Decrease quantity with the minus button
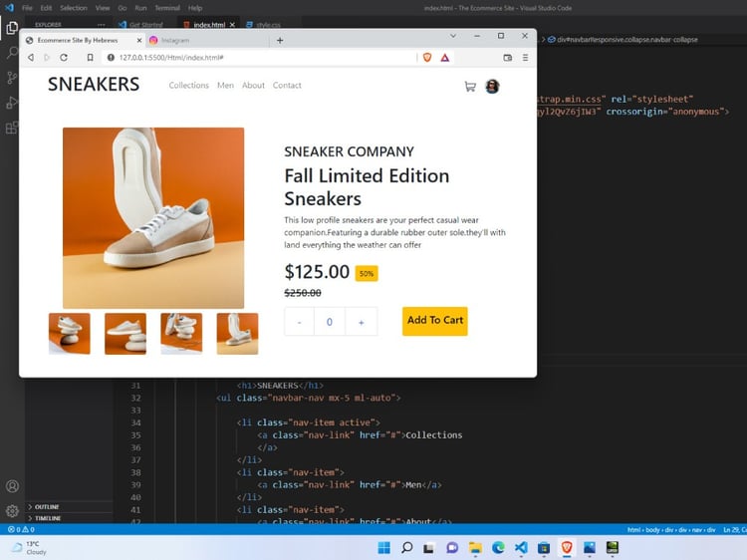Screen dimensions: 747x560 (299, 322)
